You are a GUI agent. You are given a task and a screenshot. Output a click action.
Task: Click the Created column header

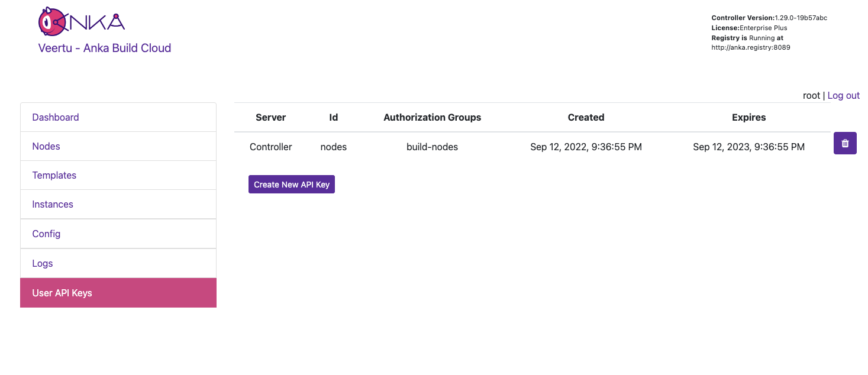(586, 117)
